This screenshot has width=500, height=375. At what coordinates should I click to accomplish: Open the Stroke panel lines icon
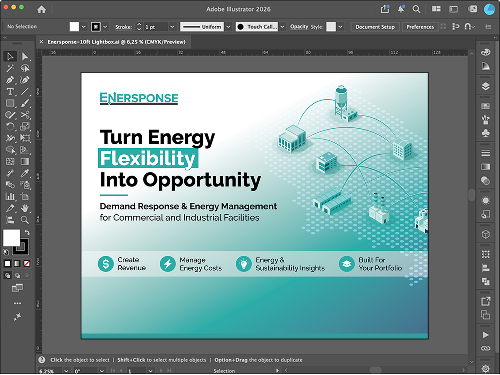[x=486, y=153]
